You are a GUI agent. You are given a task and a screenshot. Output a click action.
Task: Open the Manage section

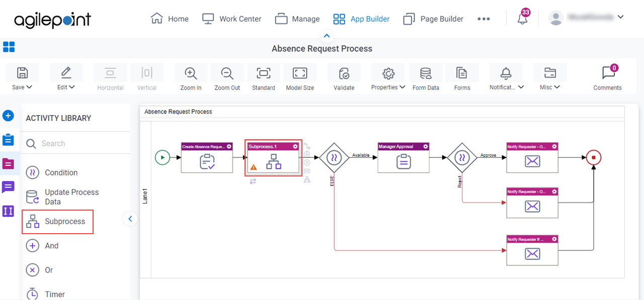pos(297,19)
